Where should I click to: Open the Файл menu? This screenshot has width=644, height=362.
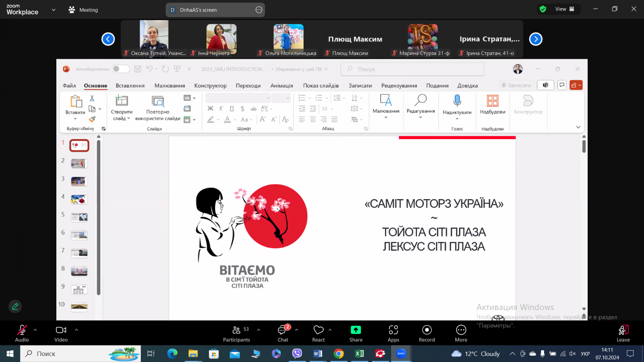tap(69, 86)
